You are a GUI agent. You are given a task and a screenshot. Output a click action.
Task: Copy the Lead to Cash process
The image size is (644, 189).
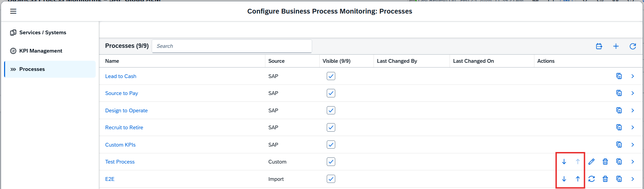pyautogui.click(x=619, y=76)
